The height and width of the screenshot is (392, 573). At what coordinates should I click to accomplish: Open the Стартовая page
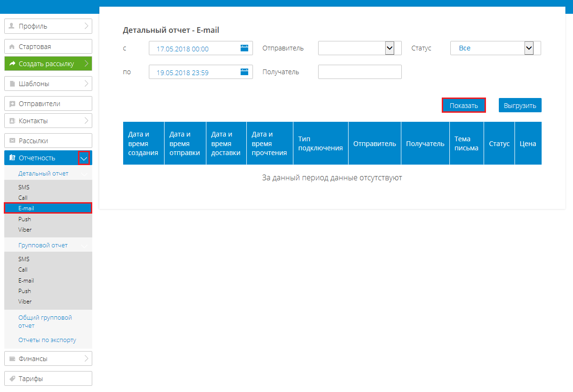pyautogui.click(x=48, y=47)
